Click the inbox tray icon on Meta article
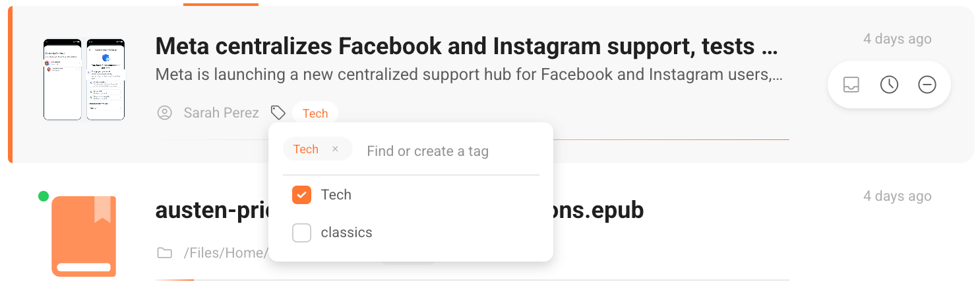 coord(851,85)
